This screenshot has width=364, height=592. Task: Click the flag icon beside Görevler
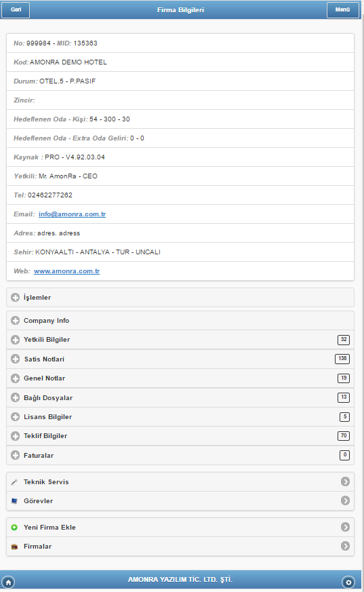point(14,501)
